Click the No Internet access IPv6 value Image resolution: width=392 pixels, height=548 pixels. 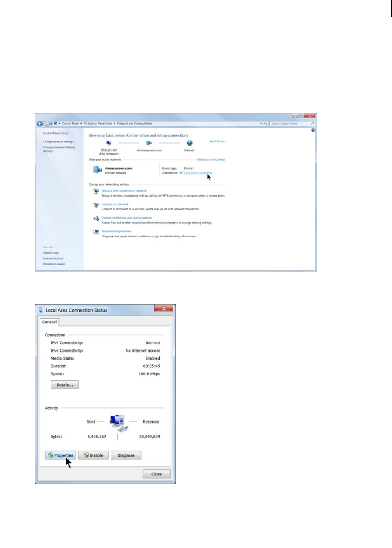tap(143, 351)
